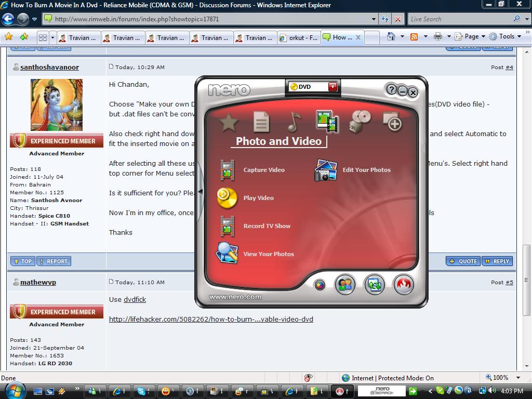Click the color wheel button in Nero
The height and width of the screenshot is (399, 532).
pos(320,285)
